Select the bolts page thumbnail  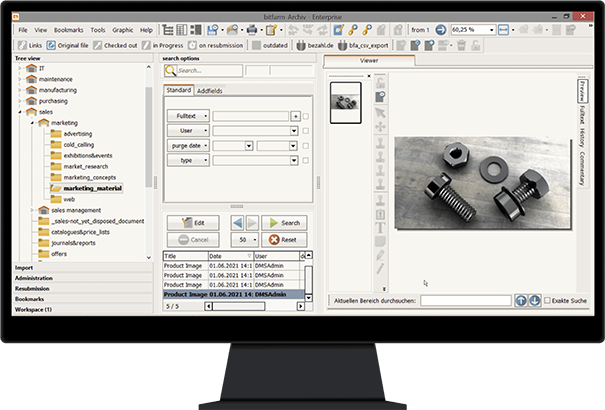point(346,103)
